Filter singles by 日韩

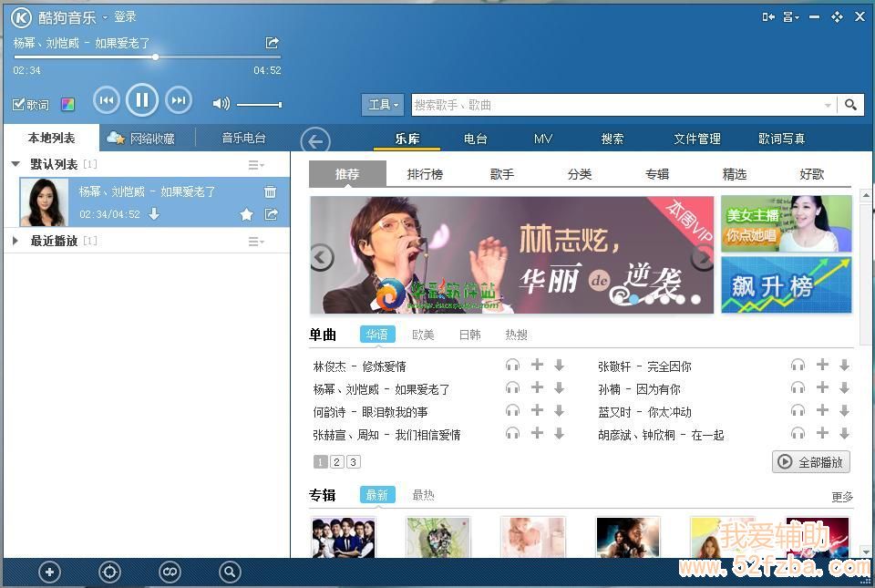(470, 335)
